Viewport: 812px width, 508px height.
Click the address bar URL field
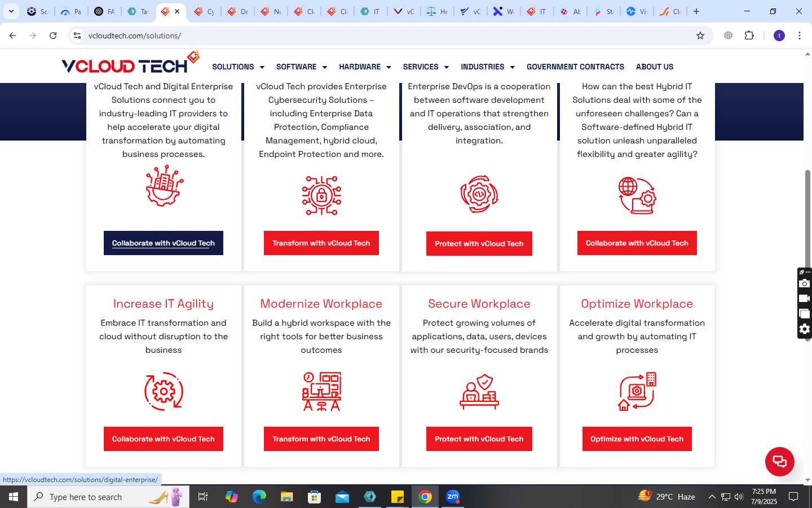pyautogui.click(x=389, y=36)
